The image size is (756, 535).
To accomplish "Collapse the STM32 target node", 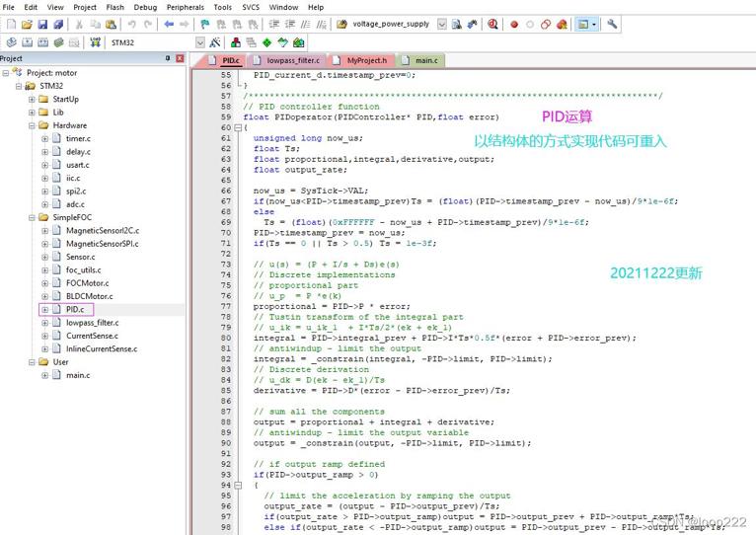I will (19, 86).
